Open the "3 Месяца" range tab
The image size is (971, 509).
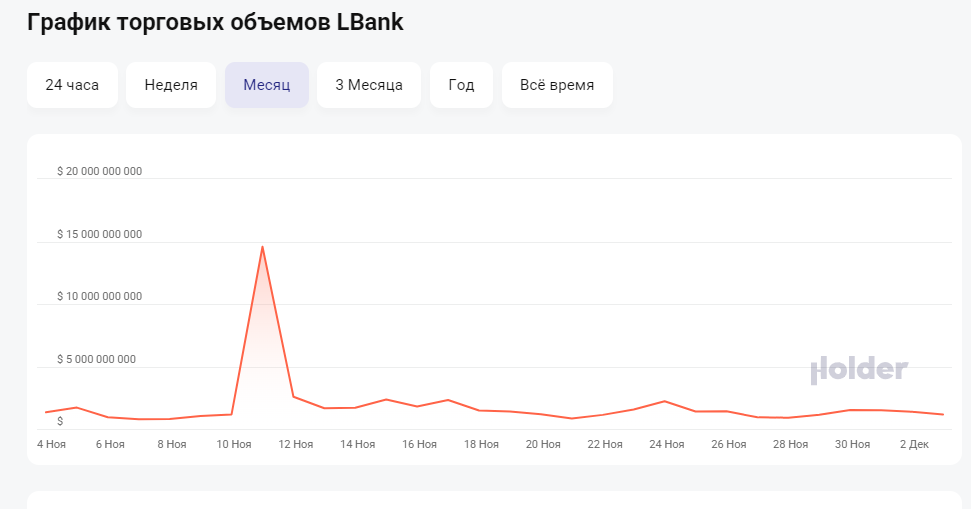pos(369,85)
